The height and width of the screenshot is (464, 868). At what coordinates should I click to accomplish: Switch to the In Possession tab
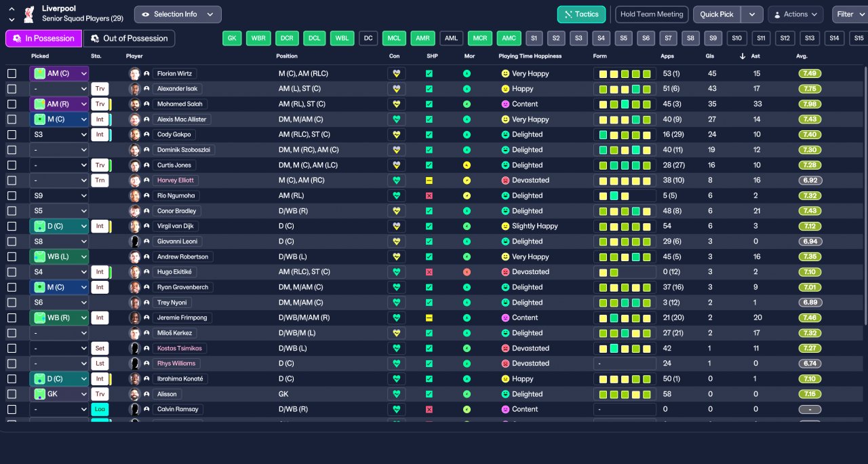[x=44, y=39]
